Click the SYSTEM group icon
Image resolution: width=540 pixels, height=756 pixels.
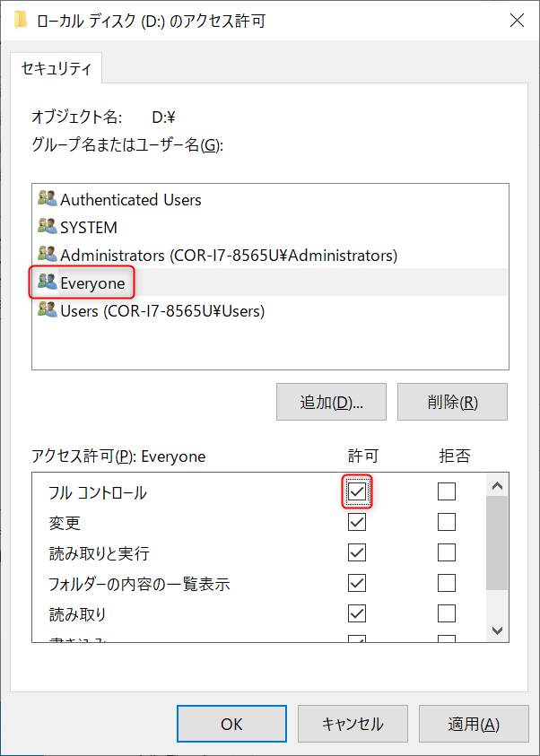(x=48, y=227)
